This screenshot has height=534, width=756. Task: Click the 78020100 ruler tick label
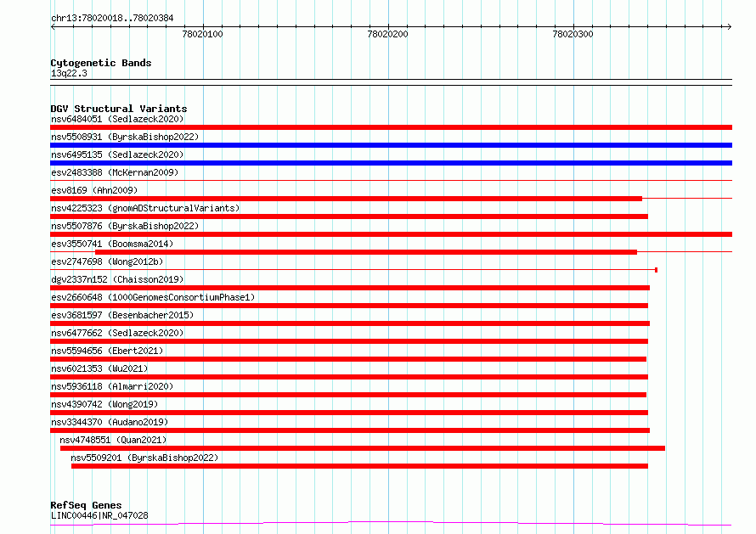(x=202, y=34)
